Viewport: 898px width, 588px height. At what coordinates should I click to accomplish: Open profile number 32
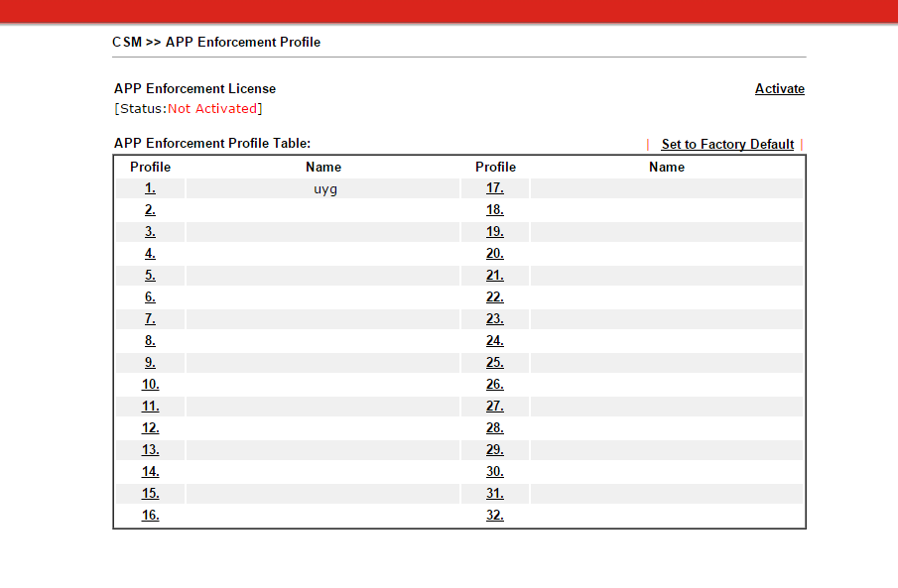[495, 516]
